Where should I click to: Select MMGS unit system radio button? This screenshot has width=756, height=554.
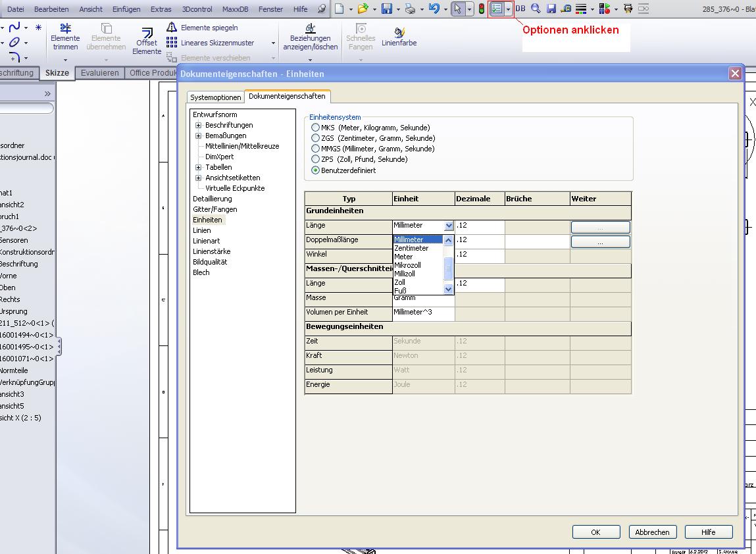[315, 149]
